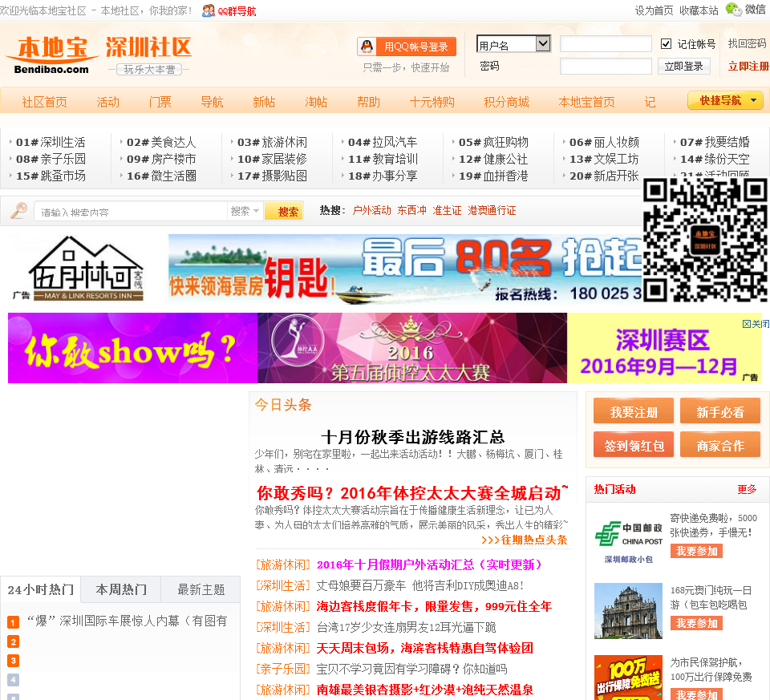
Task: Open forum 02# 美食达人
Action: (161, 143)
